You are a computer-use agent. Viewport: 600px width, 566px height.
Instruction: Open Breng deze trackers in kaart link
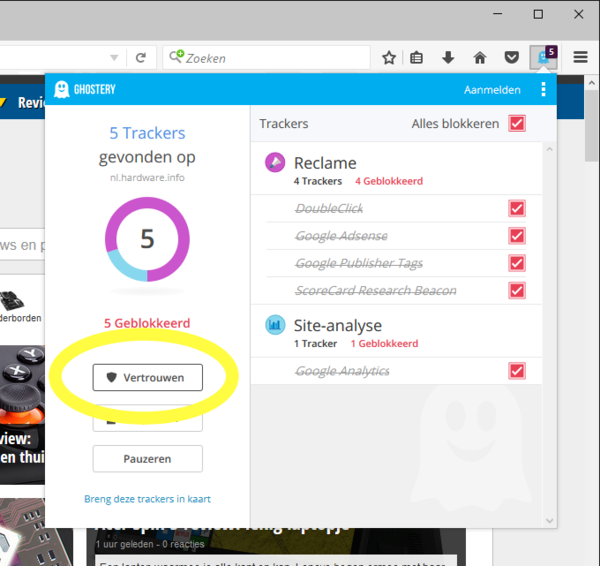[147, 499]
